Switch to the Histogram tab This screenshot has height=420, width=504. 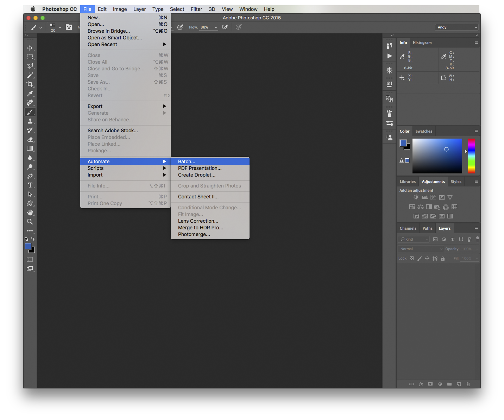click(422, 43)
